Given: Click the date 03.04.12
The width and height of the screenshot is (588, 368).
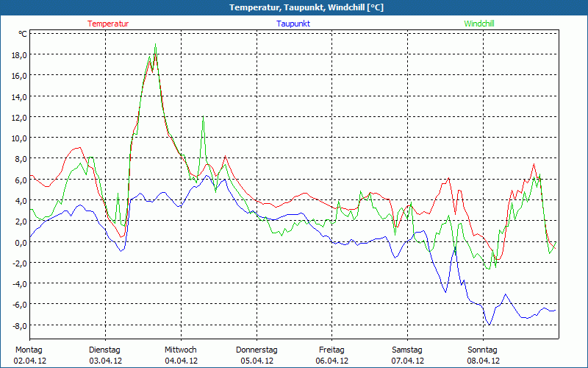Looking at the screenshot, I should click(x=105, y=361).
